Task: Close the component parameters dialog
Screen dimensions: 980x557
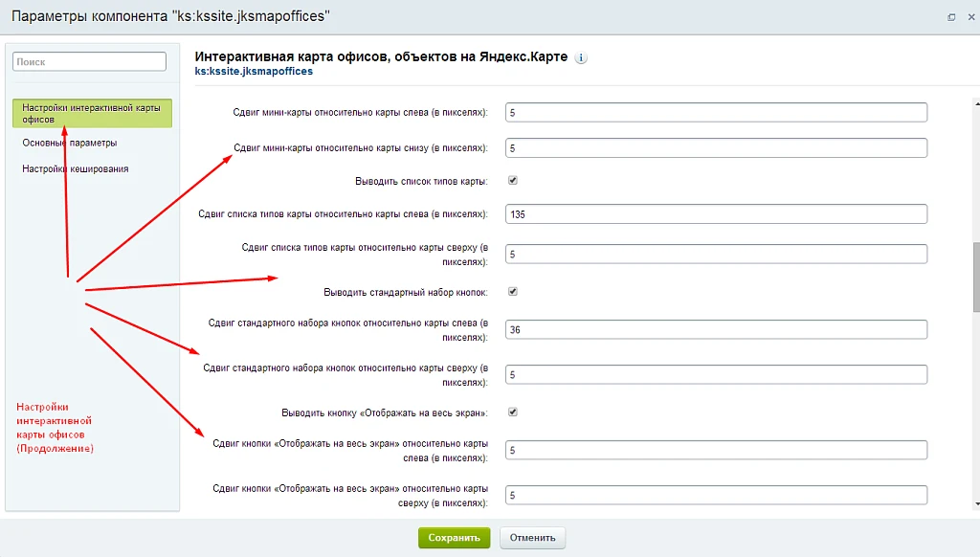Action: pyautogui.click(x=971, y=17)
